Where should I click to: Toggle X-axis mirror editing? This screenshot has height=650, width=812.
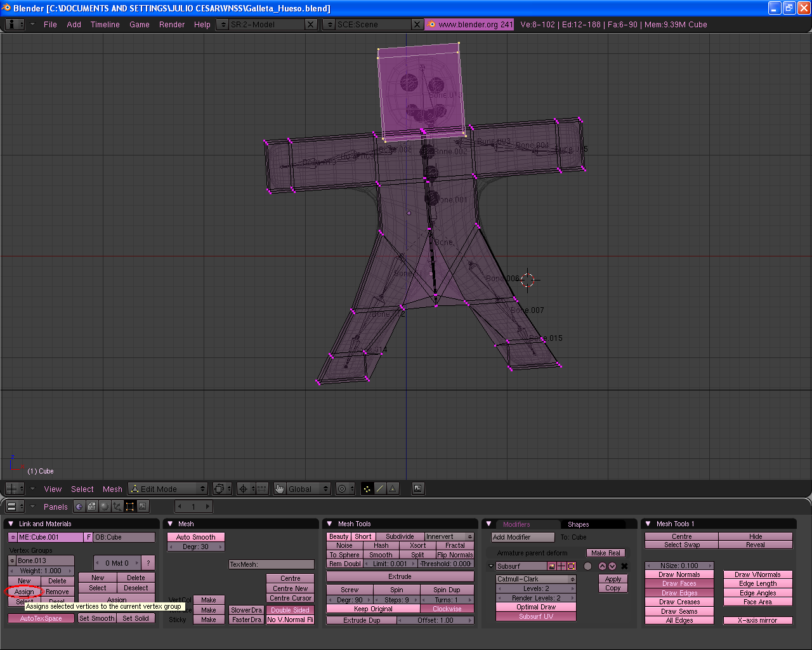[757, 620]
